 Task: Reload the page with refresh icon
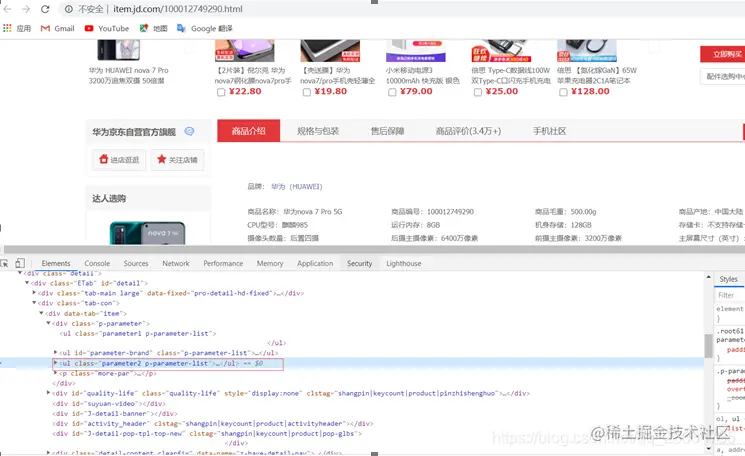45,9
